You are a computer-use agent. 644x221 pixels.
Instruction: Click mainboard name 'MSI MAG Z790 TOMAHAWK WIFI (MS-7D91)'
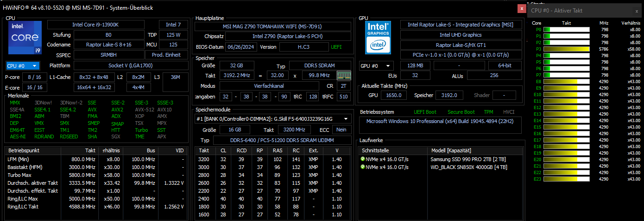click(272, 26)
